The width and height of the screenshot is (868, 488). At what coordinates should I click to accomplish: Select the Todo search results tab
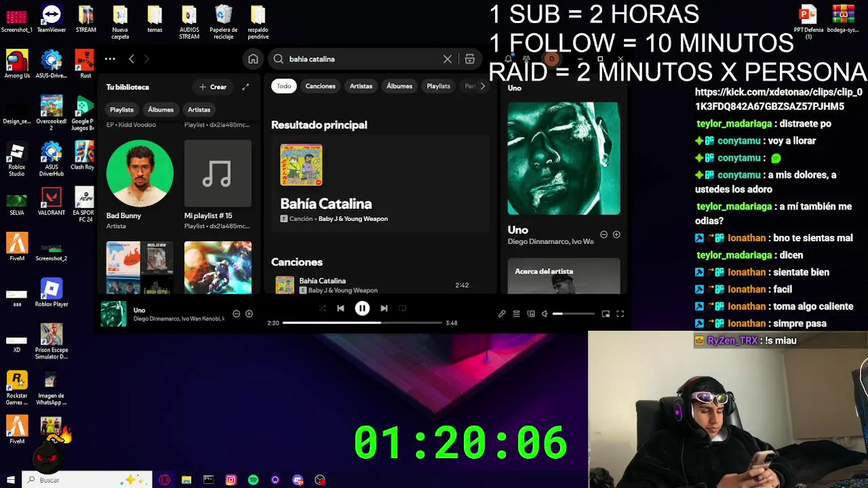coord(283,86)
